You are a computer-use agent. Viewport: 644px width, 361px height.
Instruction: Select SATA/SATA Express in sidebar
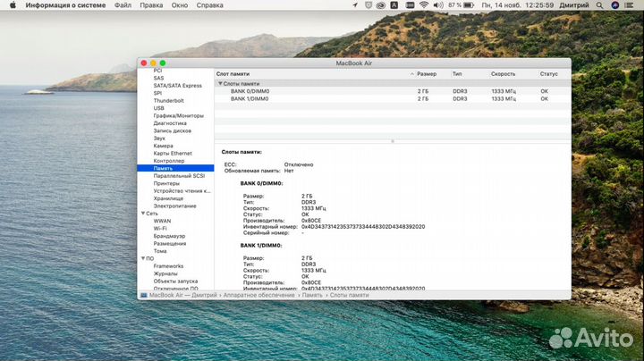pos(177,86)
